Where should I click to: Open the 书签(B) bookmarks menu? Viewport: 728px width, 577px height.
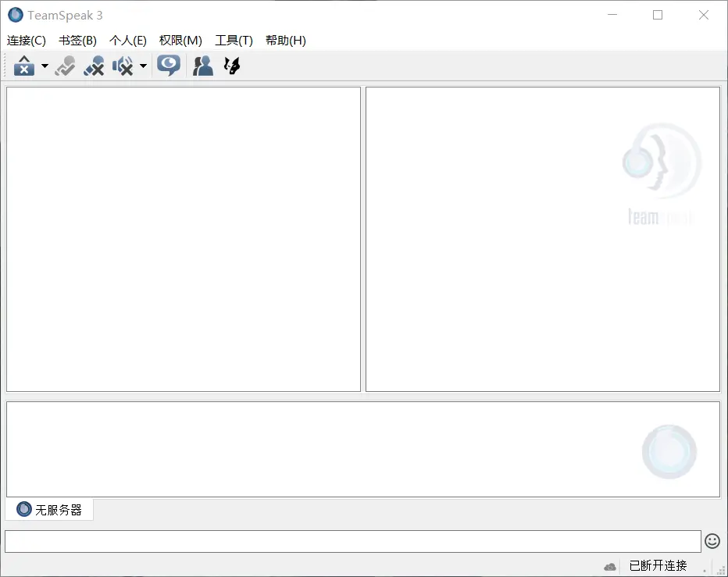[77, 41]
